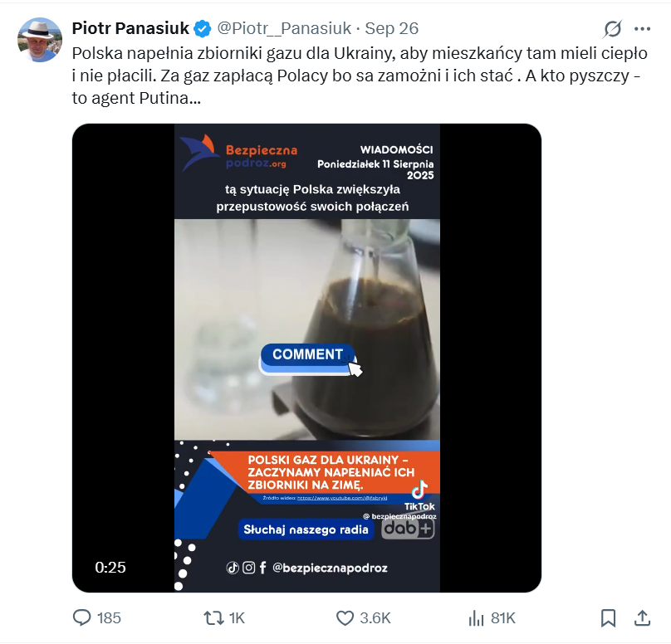This screenshot has width=671, height=644.
Task: Open the share upload icon
Action: (642, 618)
